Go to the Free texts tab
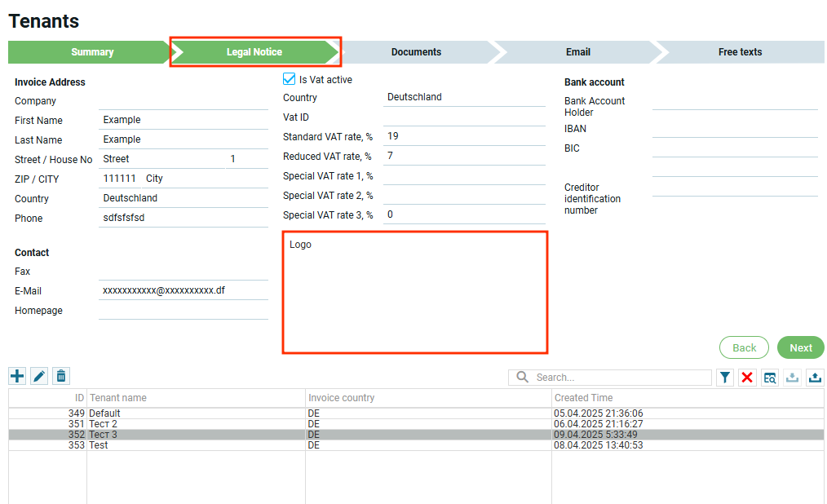 [740, 52]
